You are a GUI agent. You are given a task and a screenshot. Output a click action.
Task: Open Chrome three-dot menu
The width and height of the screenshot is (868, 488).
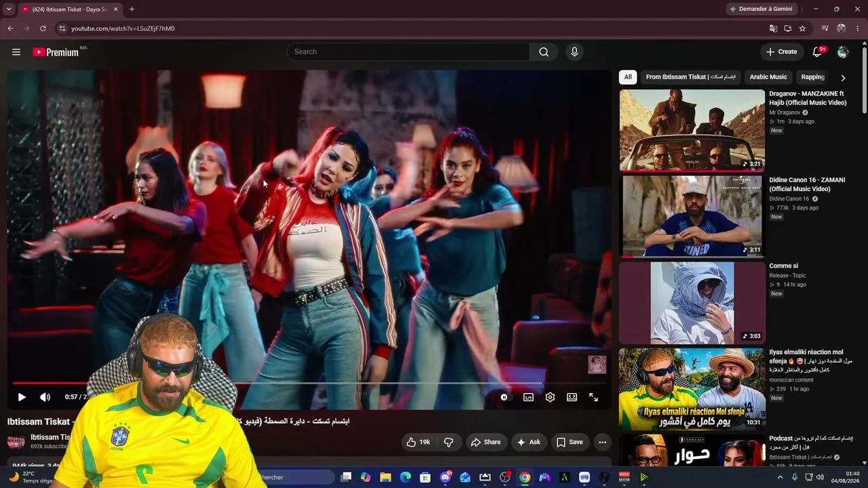tap(858, 28)
